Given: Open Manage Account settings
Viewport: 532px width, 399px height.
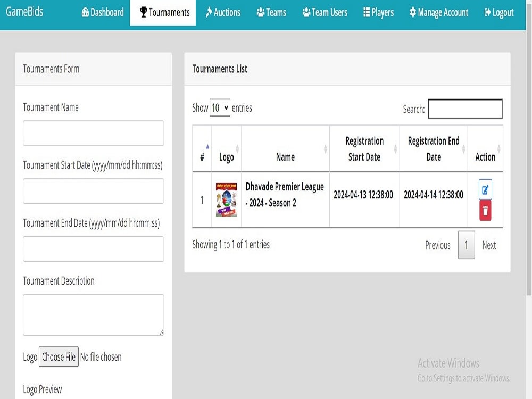Looking at the screenshot, I should point(439,13).
